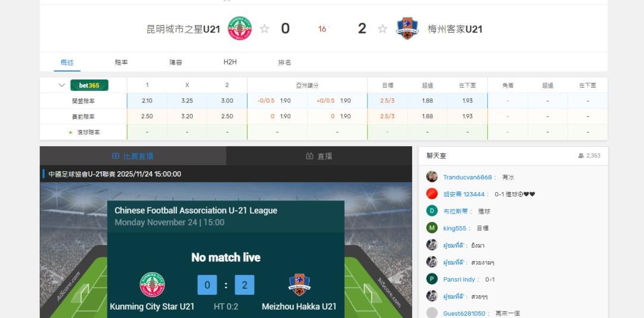The width and height of the screenshot is (644, 318).
Task: Click the Meizhou Hakka U21 team logo in header
Action: pyautogui.click(x=407, y=29)
